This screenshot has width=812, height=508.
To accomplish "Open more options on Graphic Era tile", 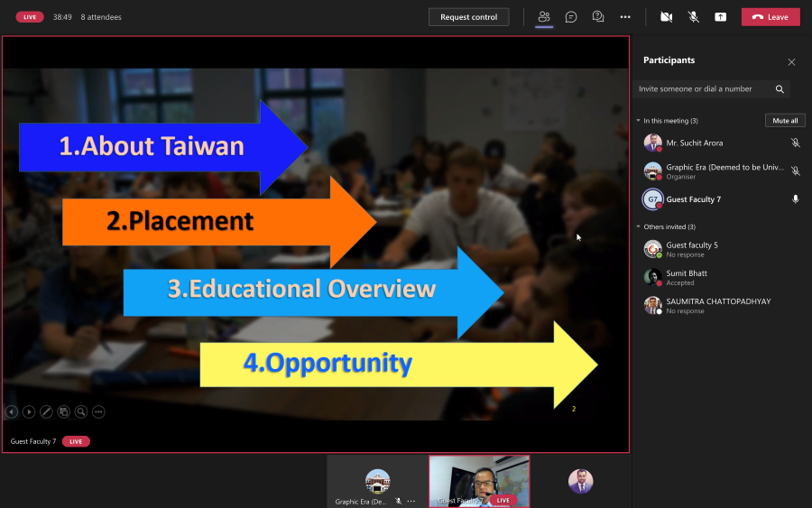I will tap(411, 502).
